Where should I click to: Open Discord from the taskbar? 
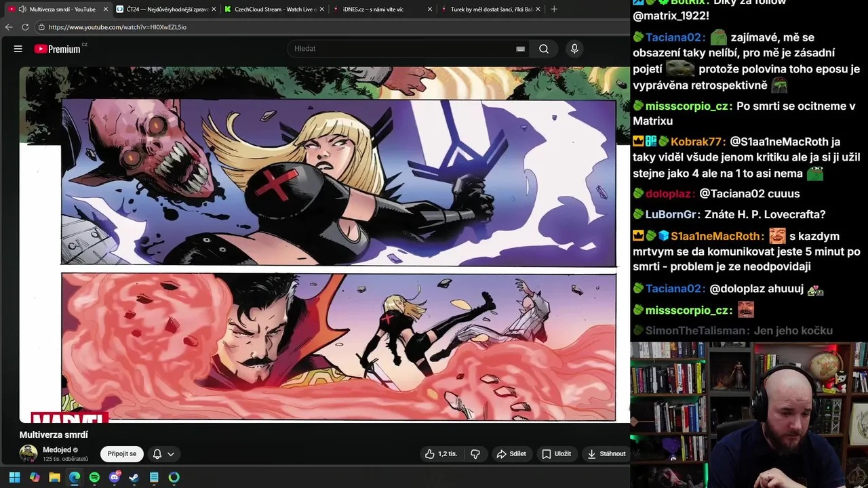click(x=115, y=477)
